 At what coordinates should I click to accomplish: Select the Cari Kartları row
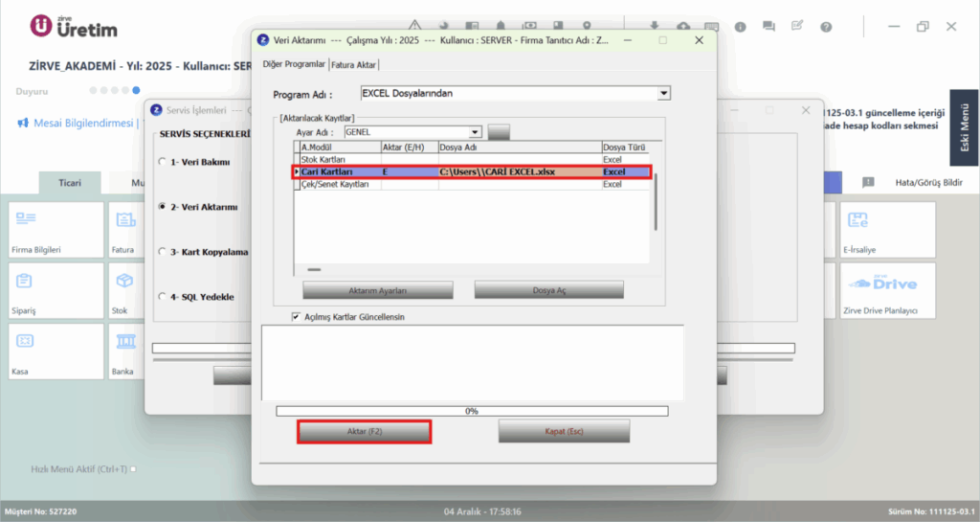[x=472, y=171]
